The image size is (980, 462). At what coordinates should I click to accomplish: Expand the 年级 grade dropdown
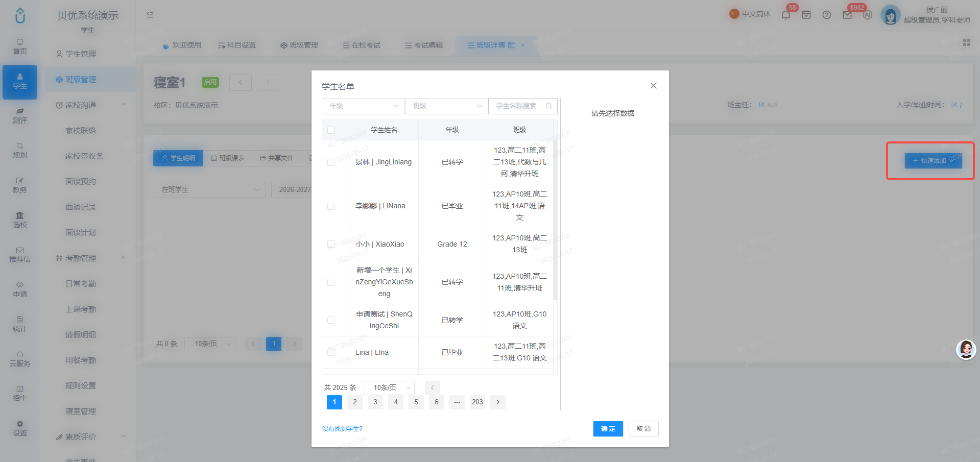tap(363, 106)
